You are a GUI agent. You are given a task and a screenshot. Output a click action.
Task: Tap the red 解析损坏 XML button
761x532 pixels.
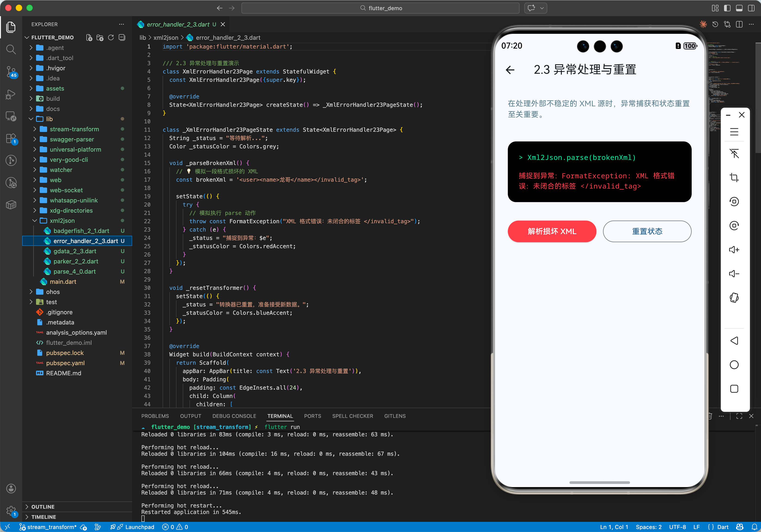pyautogui.click(x=551, y=231)
